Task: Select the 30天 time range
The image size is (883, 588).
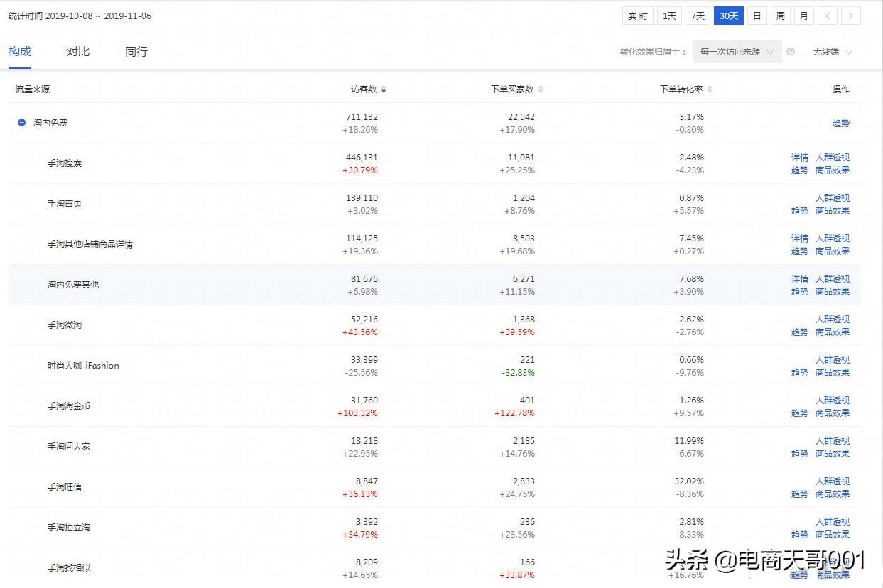Action: [x=729, y=16]
